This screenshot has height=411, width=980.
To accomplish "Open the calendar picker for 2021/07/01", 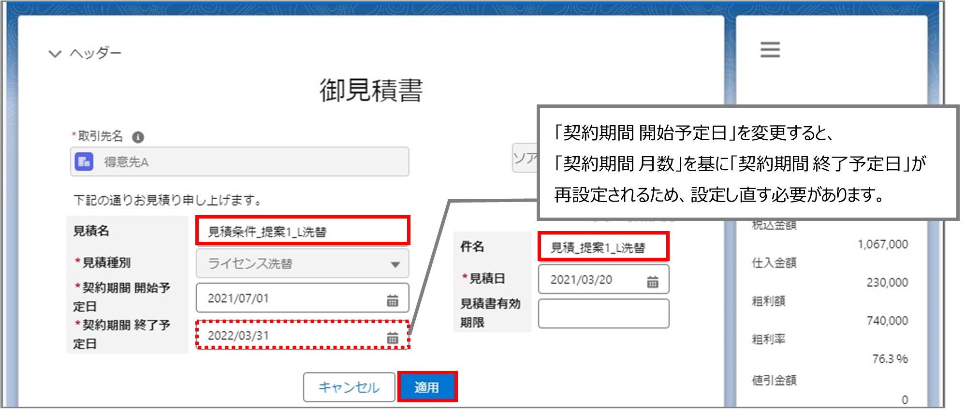I will click(x=393, y=300).
